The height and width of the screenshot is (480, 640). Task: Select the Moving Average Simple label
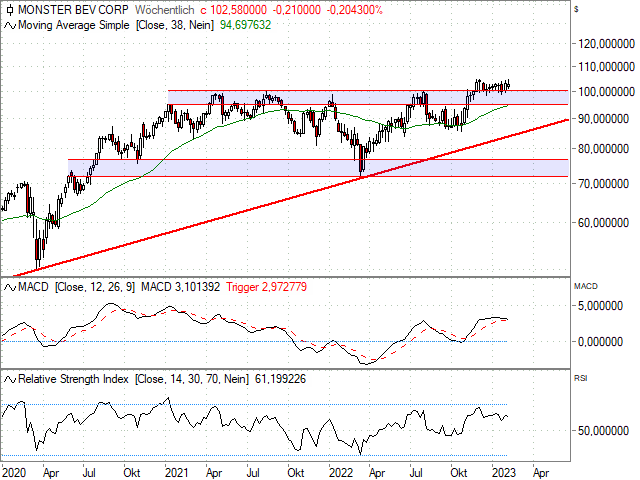point(74,25)
